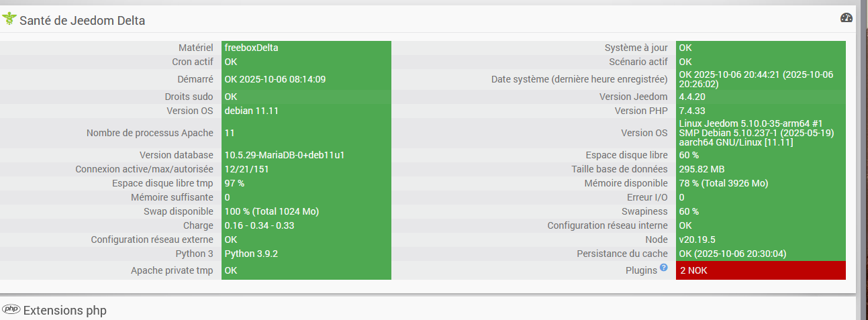868x320 pixels.
Task: Click the swap available 100 % cell
Action: point(271,211)
